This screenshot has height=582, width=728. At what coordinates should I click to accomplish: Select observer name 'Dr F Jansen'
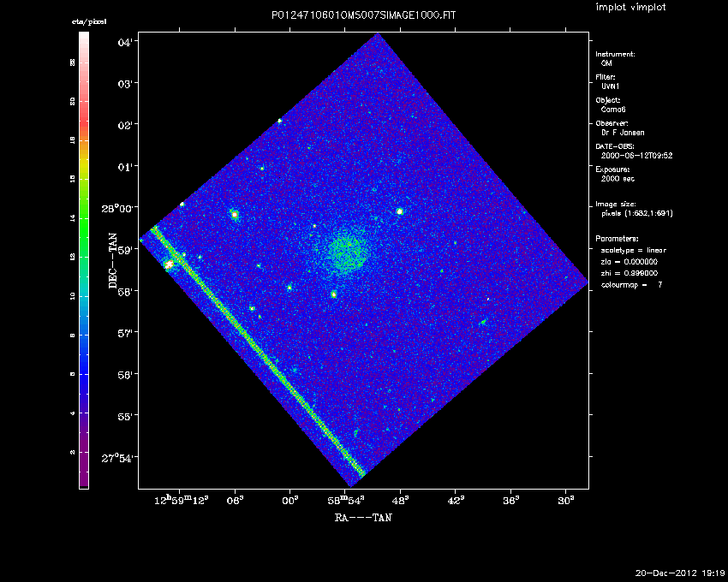click(x=622, y=133)
